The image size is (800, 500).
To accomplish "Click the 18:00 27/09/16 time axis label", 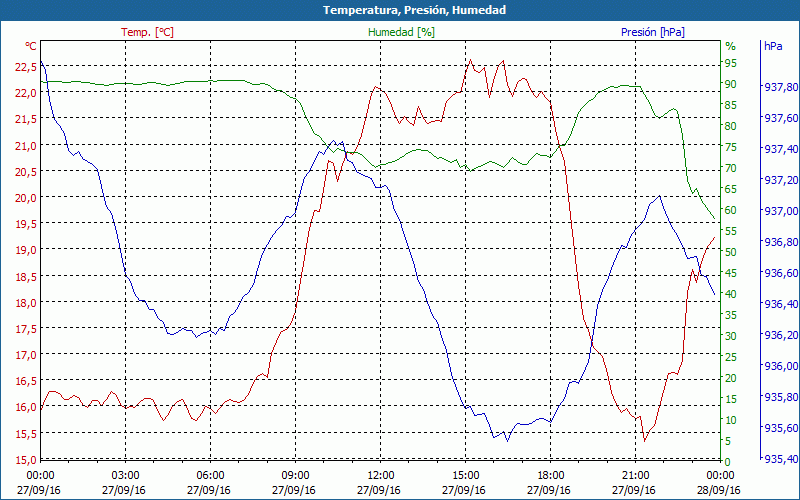I will (550, 484).
